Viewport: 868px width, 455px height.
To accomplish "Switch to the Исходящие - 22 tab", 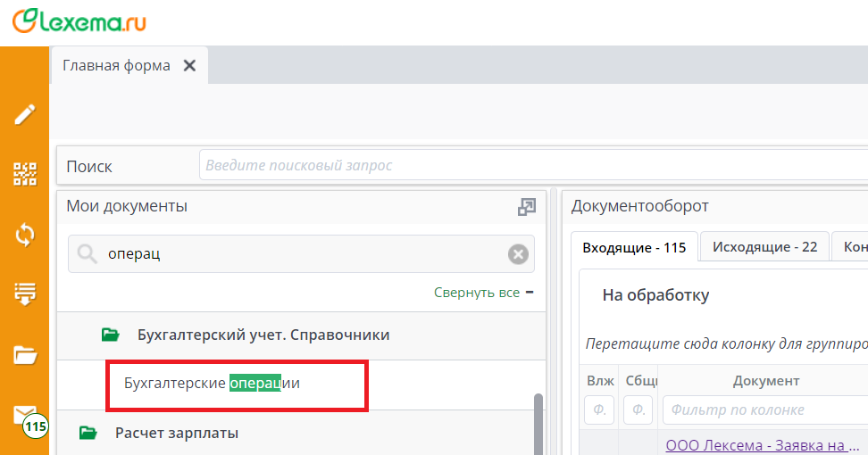I will click(764, 247).
